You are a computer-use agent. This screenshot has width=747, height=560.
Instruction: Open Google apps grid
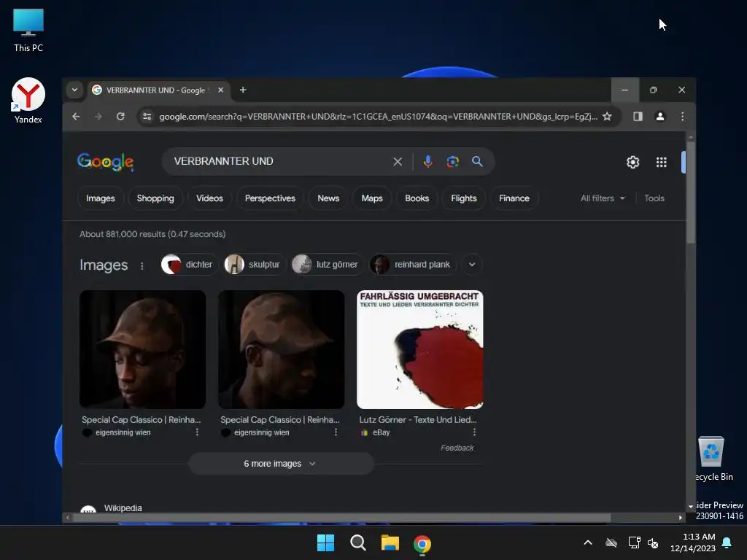pyautogui.click(x=661, y=163)
